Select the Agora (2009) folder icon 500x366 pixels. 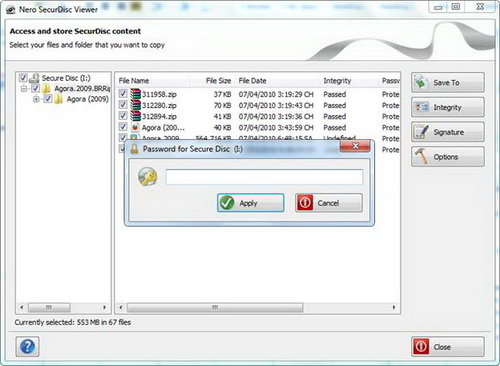point(59,99)
